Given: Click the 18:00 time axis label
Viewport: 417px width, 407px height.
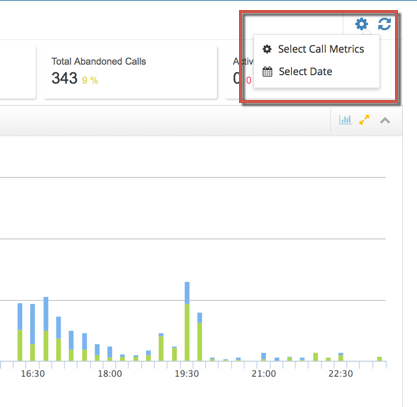Looking at the screenshot, I should tap(110, 374).
